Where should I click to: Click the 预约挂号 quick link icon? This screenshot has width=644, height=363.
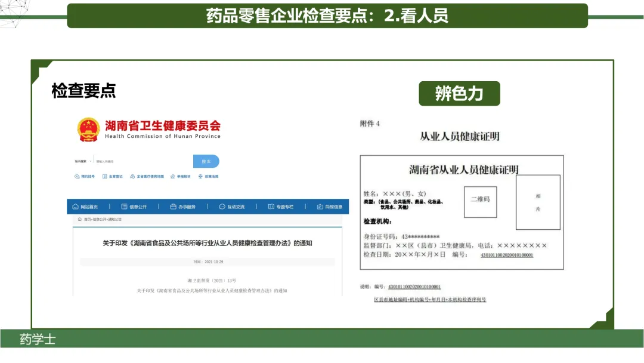tap(77, 176)
